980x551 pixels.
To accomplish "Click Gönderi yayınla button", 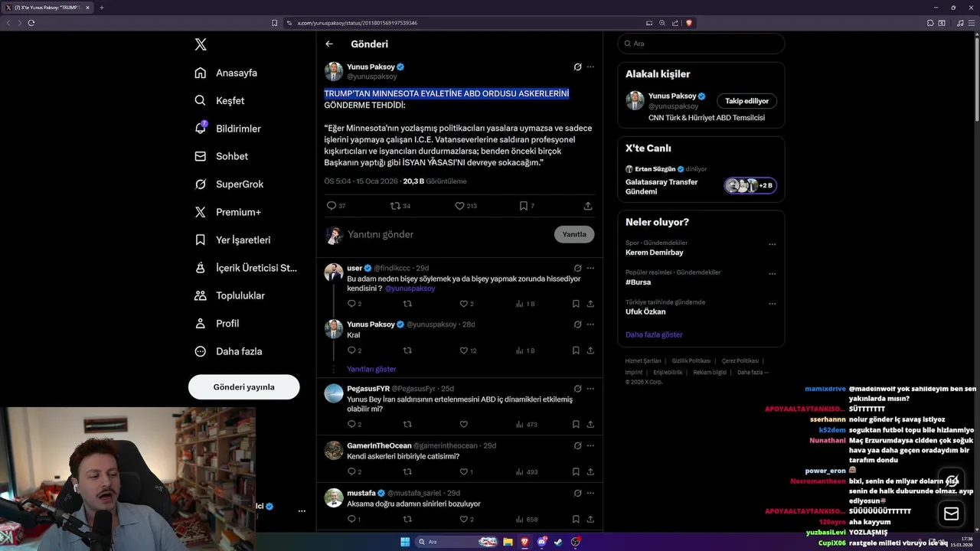I will (x=243, y=387).
